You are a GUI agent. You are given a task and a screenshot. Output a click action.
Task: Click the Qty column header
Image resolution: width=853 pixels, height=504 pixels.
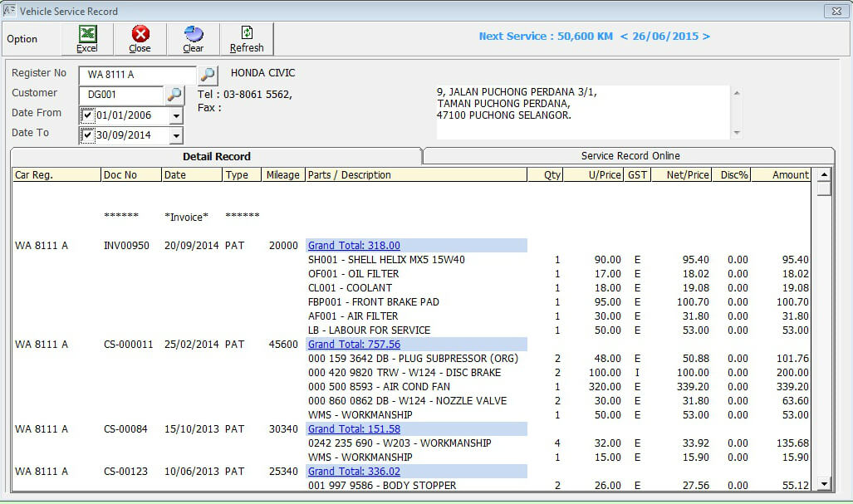[545, 175]
